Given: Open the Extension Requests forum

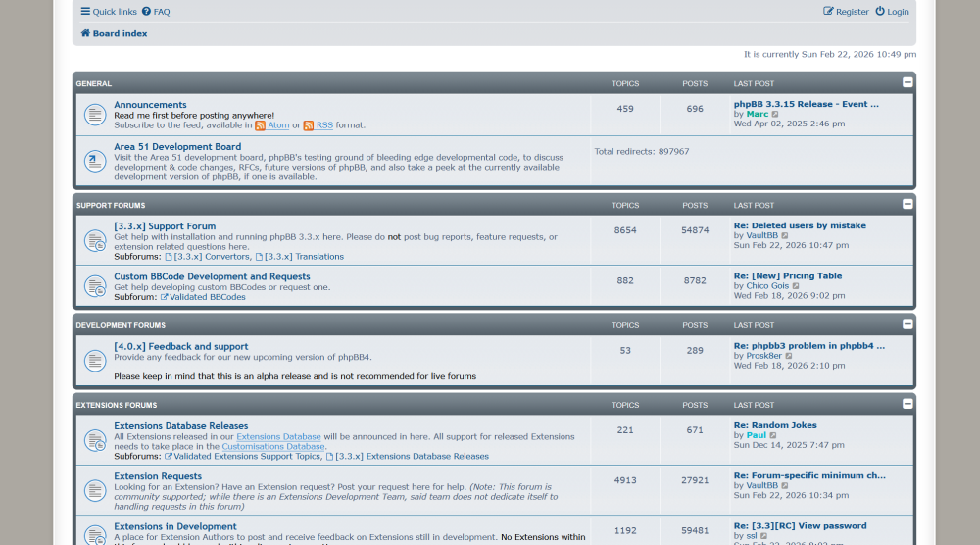Looking at the screenshot, I should [x=158, y=476].
